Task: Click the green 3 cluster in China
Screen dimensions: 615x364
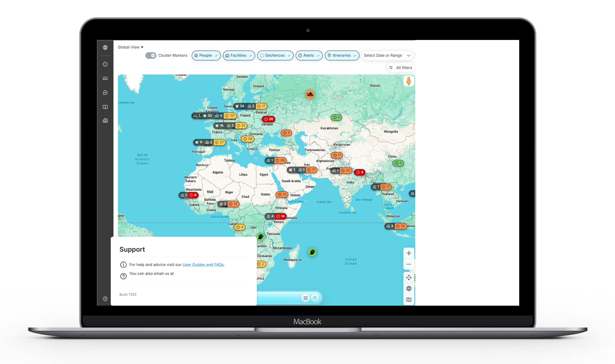Action: point(398,163)
